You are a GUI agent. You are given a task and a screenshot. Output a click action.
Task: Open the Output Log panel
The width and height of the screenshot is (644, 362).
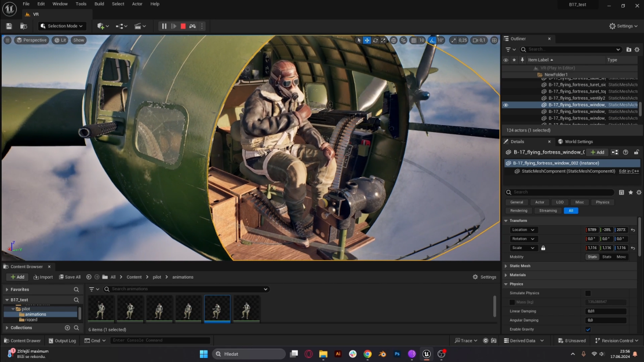[x=63, y=341]
